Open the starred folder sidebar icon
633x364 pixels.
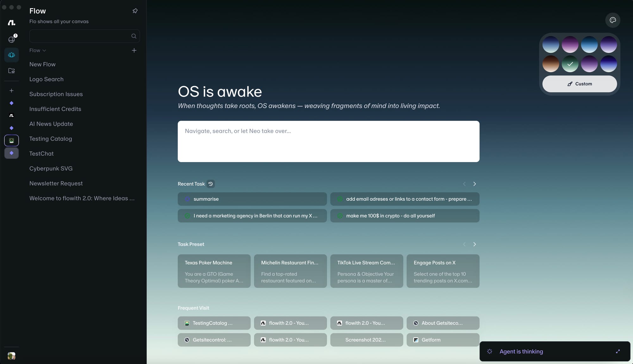(x=11, y=71)
